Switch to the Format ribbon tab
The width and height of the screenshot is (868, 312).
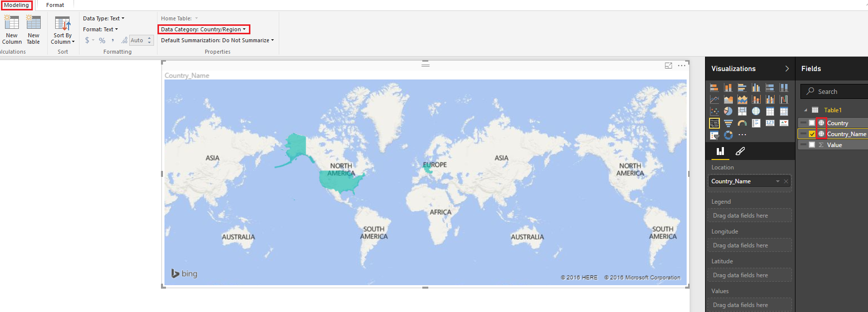(55, 5)
